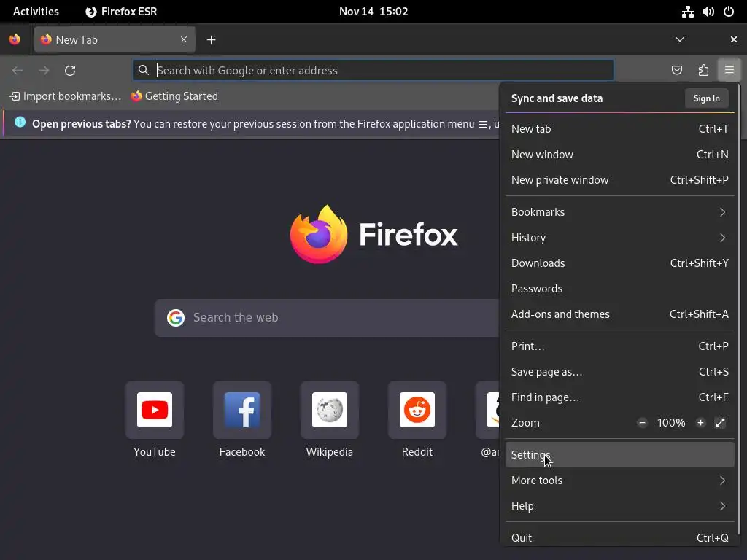Open the network status tray icon
Screen dimensions: 747x560
tap(687, 12)
